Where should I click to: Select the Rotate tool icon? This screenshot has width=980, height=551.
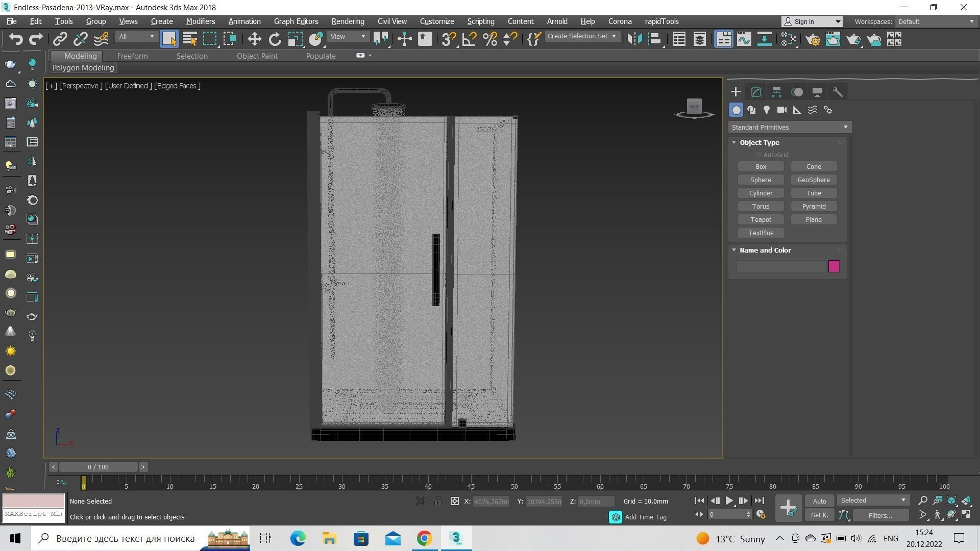coord(275,39)
